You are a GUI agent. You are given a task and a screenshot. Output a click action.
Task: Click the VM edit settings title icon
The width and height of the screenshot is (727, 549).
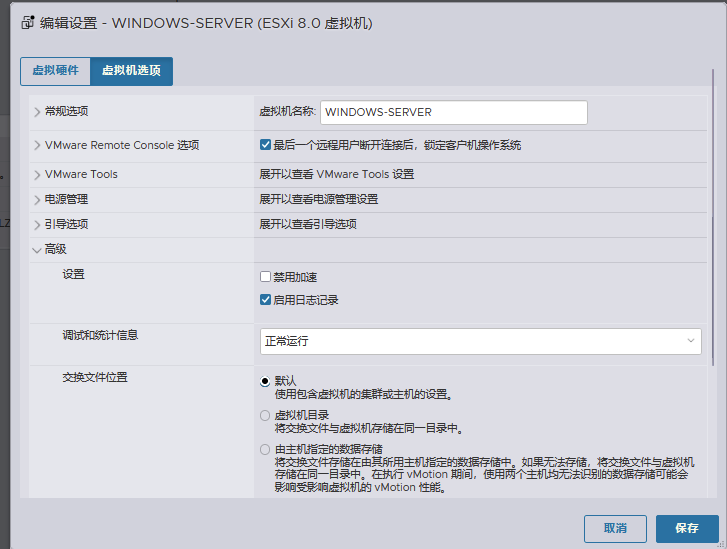click(x=29, y=22)
